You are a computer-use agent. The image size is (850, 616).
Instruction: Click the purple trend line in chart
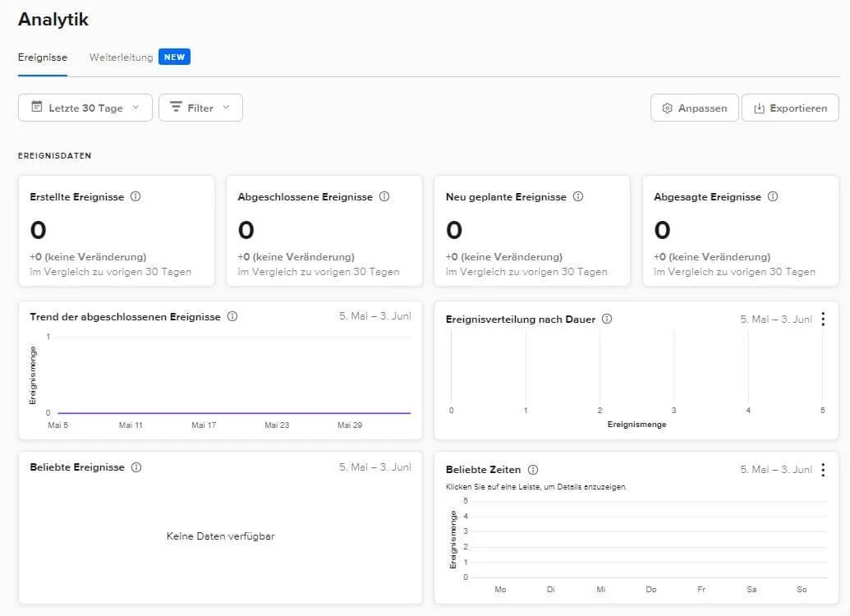pyautogui.click(x=234, y=413)
